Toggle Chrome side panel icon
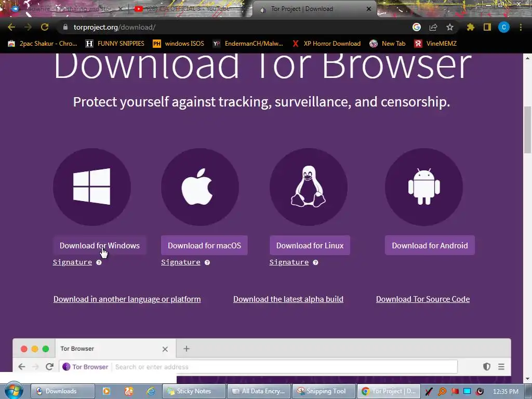The width and height of the screenshot is (532, 399). (x=487, y=27)
